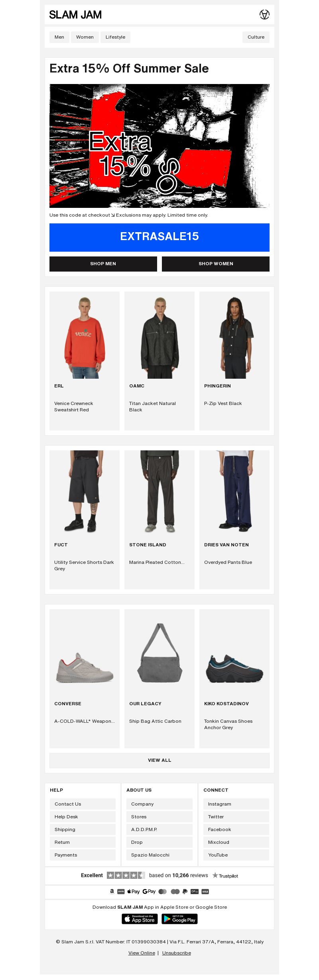Click the Apple Pay payment icon

(x=133, y=892)
